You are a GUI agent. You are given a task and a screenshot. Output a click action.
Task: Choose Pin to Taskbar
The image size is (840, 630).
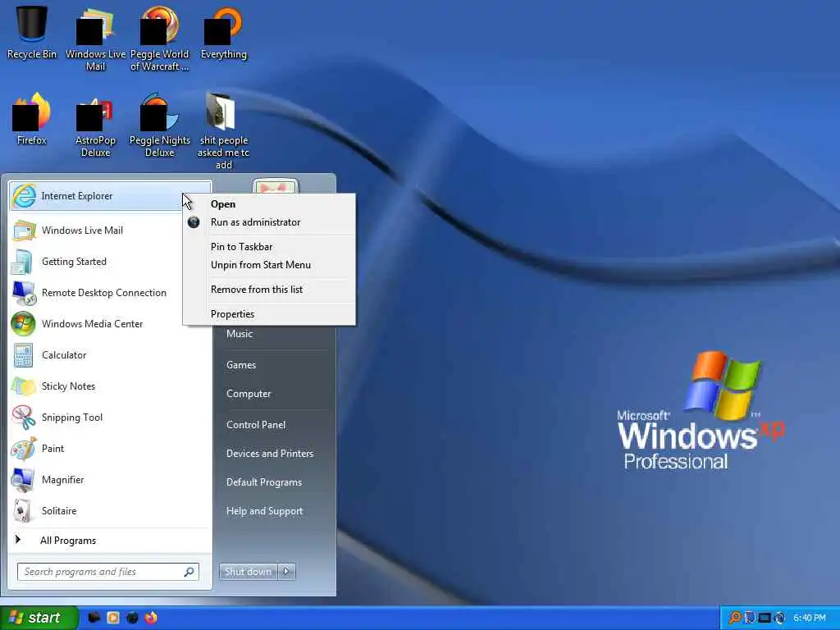[269, 247]
